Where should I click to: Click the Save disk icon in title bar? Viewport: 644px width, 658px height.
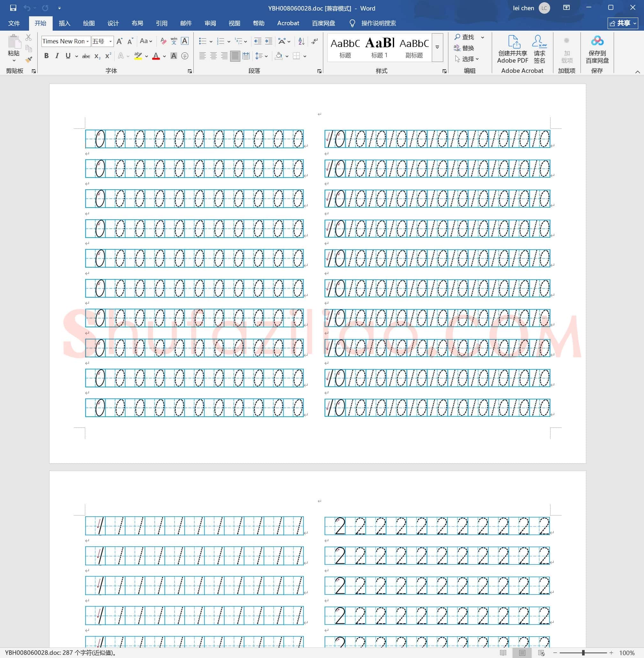[x=13, y=8]
